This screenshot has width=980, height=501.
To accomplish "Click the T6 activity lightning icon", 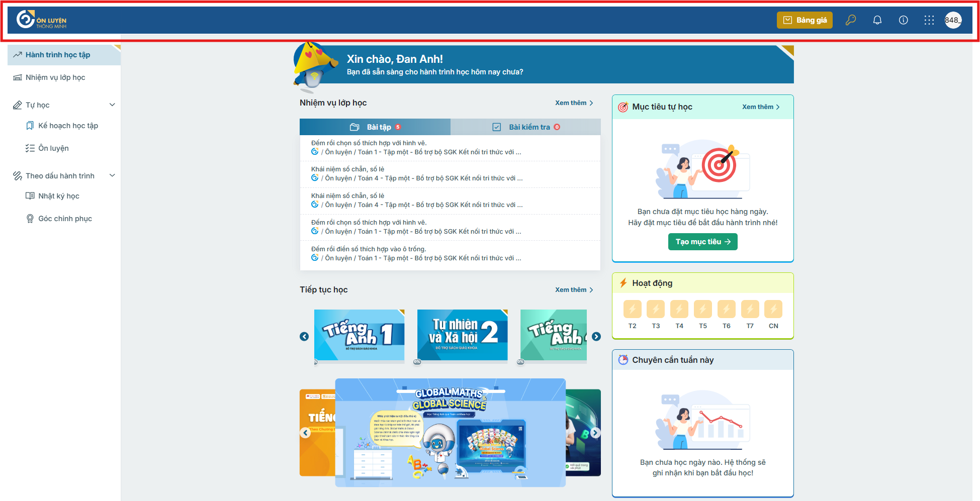I will 727,309.
